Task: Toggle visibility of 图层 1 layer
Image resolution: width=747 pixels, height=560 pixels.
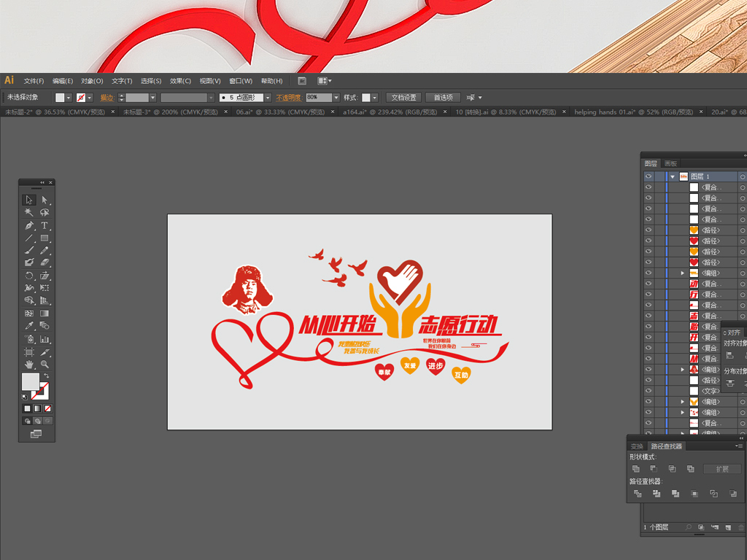Action: [648, 176]
